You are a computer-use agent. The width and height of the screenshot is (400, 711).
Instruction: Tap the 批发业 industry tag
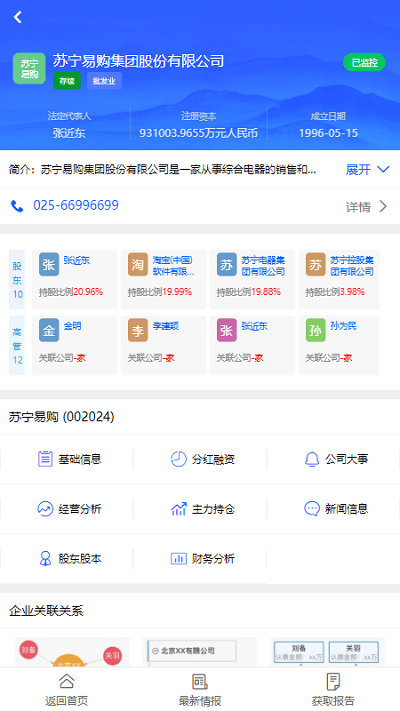click(104, 81)
